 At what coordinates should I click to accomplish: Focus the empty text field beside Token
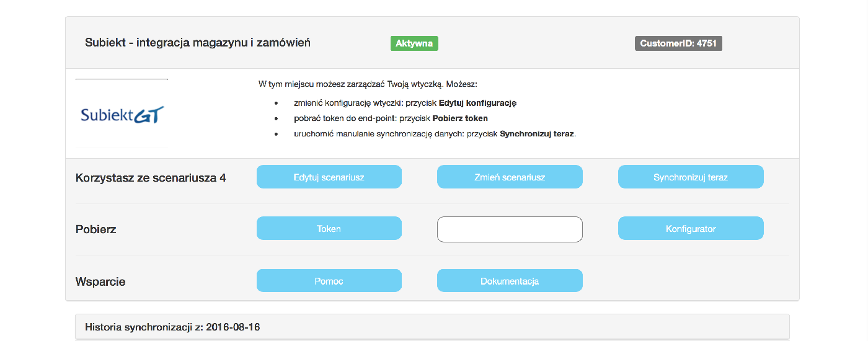pos(510,229)
